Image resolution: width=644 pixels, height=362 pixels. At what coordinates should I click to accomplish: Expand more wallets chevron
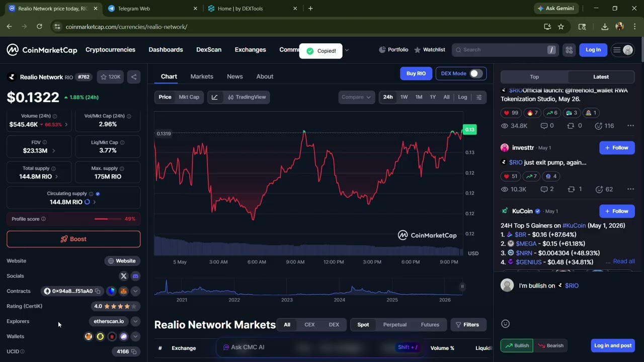(135, 336)
